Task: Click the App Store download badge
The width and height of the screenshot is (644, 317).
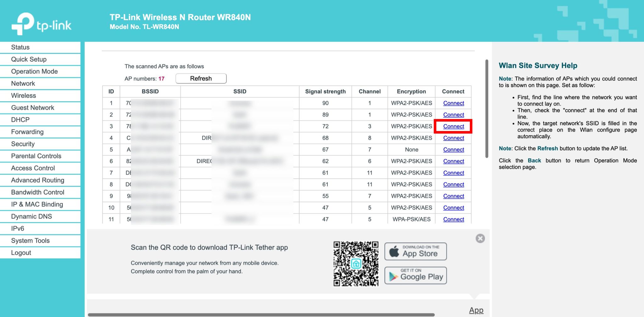Action: (415, 251)
